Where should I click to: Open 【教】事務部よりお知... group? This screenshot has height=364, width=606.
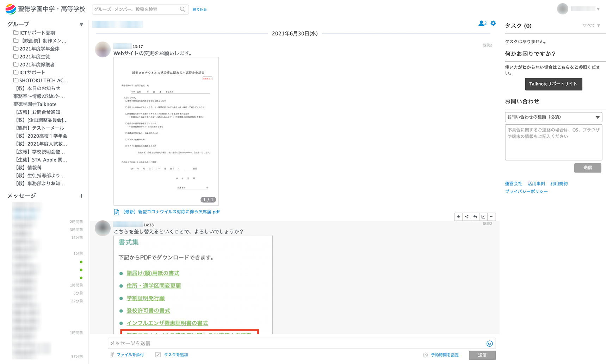[x=39, y=183]
